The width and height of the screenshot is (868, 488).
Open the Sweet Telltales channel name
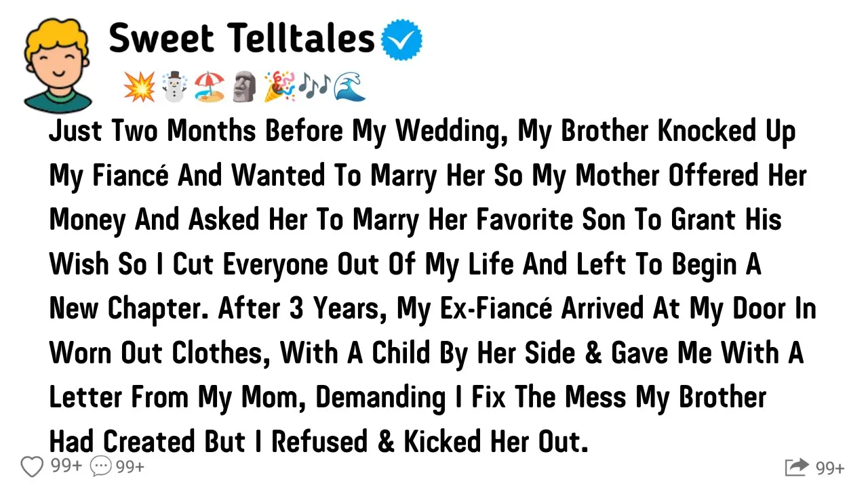(x=241, y=38)
